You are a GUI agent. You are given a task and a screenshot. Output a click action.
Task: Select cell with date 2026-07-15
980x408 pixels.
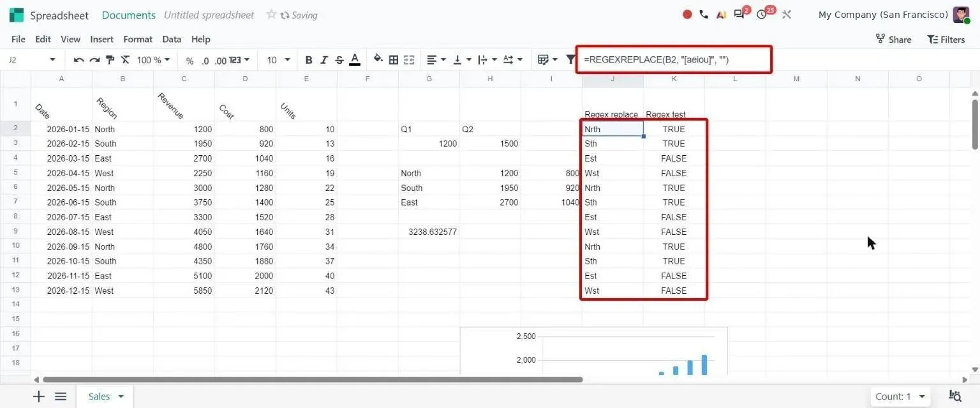point(61,217)
